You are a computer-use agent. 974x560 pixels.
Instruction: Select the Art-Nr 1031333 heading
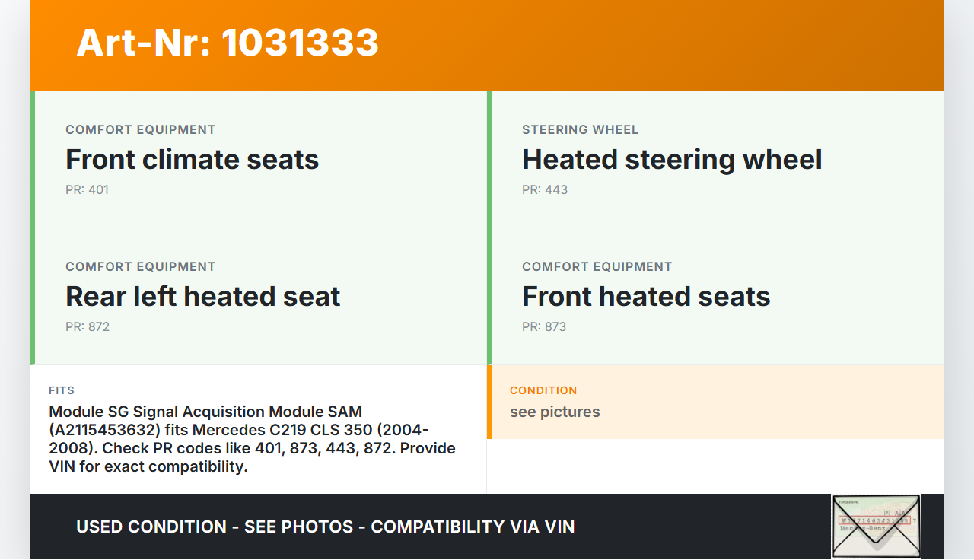tap(228, 43)
